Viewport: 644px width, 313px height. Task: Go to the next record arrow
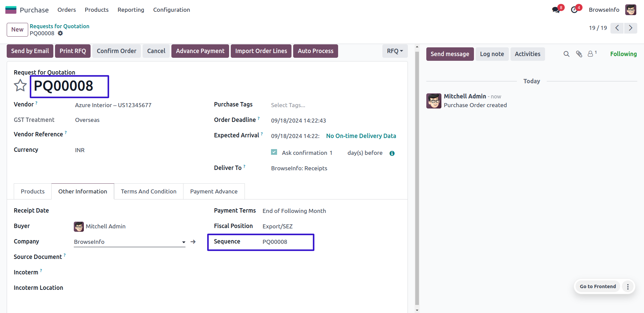(x=631, y=28)
